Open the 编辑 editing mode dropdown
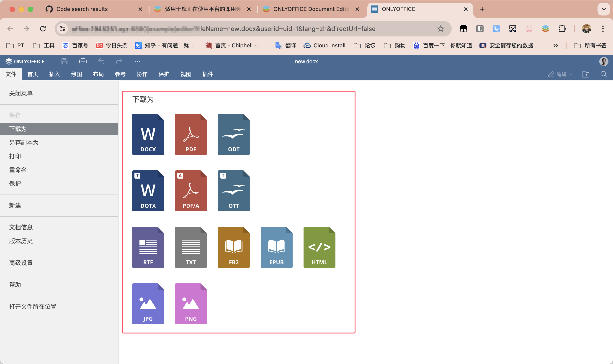 (560, 74)
